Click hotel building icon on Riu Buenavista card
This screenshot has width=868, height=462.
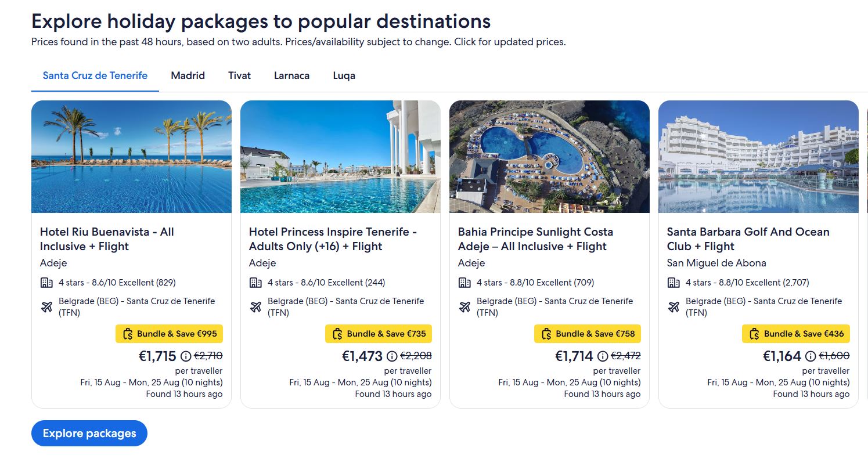tap(46, 283)
